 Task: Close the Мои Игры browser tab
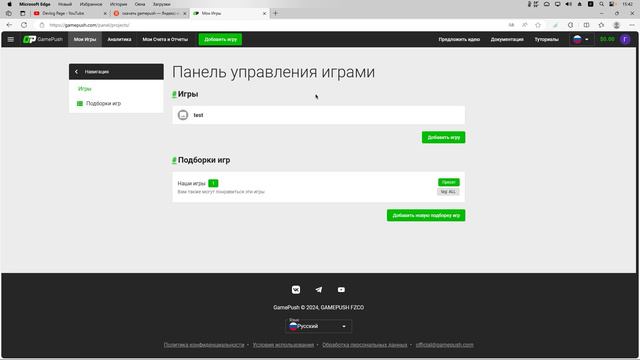pos(264,13)
